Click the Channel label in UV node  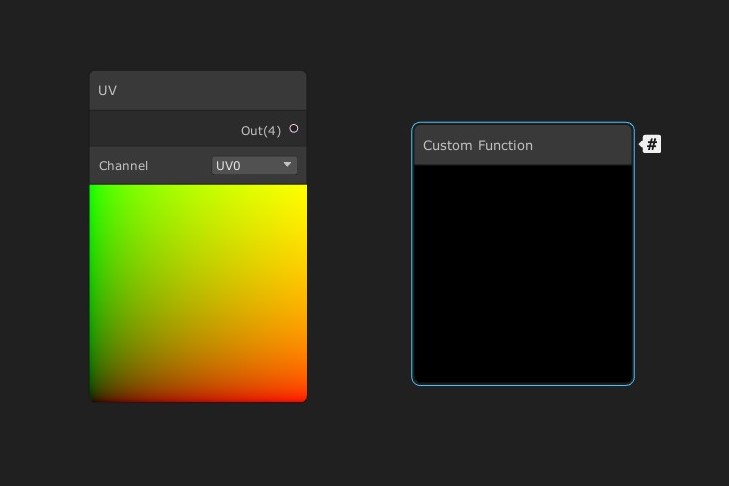point(123,166)
